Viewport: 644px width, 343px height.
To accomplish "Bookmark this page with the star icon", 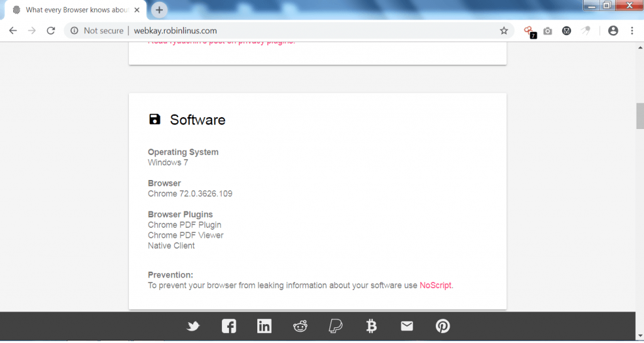I will pos(504,31).
